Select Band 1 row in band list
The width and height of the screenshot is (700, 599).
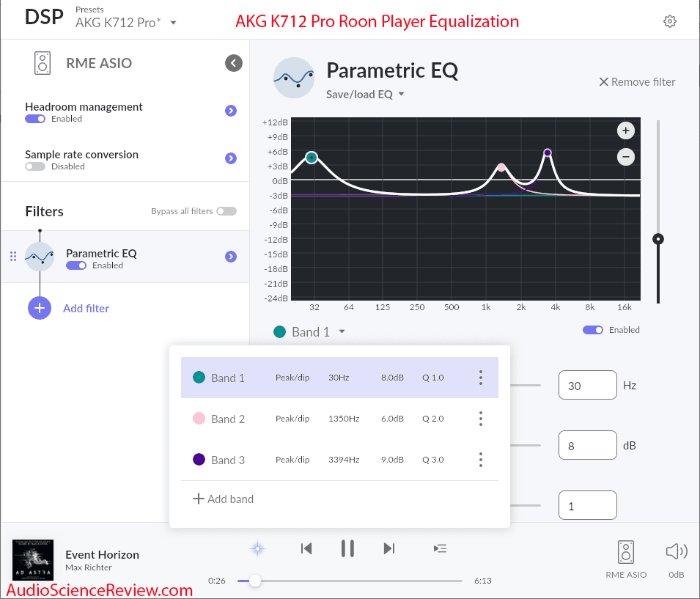339,378
